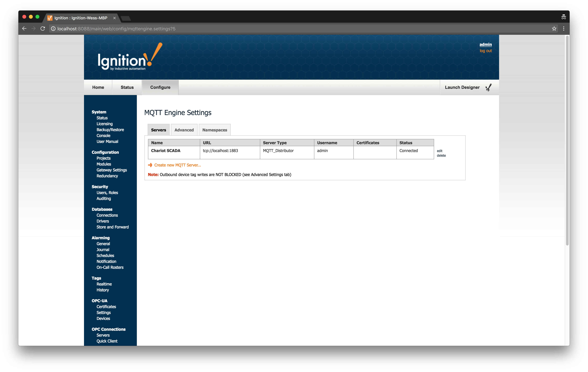Viewport: 588px width, 372px height.
Task: Open Alarming Journal
Action: 103,250
